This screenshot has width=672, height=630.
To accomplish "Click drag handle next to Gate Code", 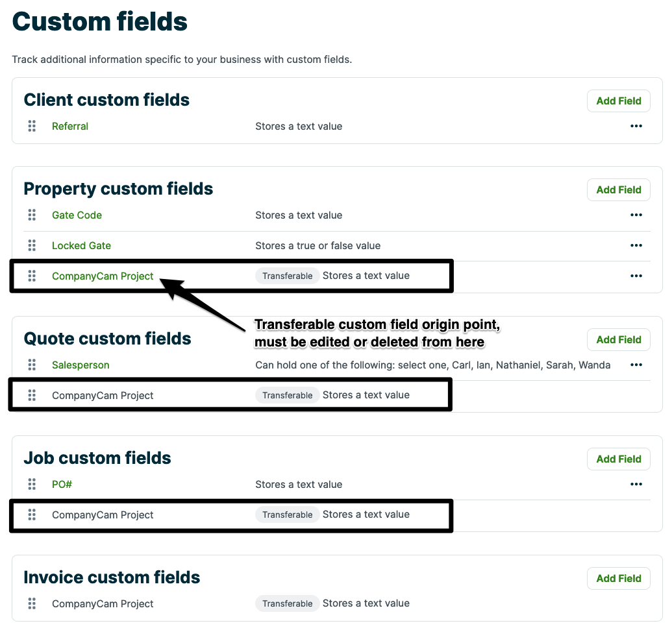I will point(32,215).
